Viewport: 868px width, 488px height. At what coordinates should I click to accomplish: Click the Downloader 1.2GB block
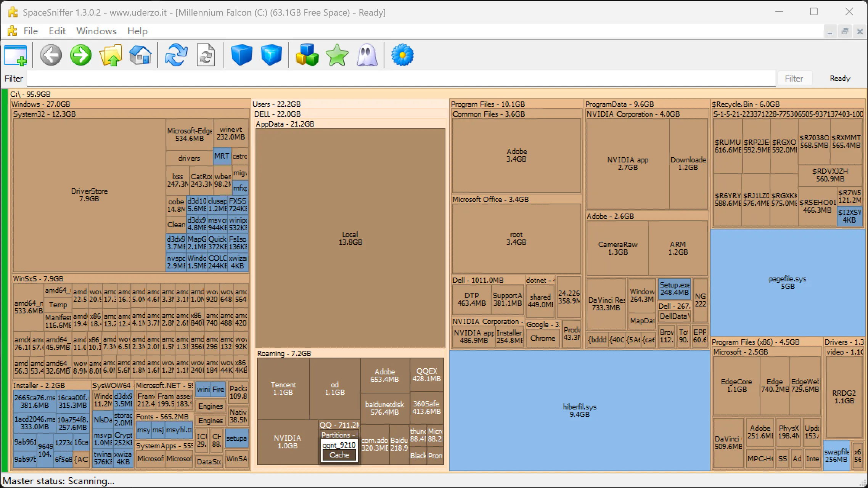[688, 164]
